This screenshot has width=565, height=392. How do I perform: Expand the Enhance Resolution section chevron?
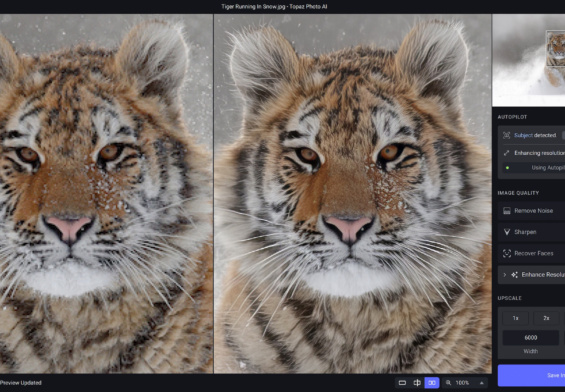pyautogui.click(x=504, y=275)
